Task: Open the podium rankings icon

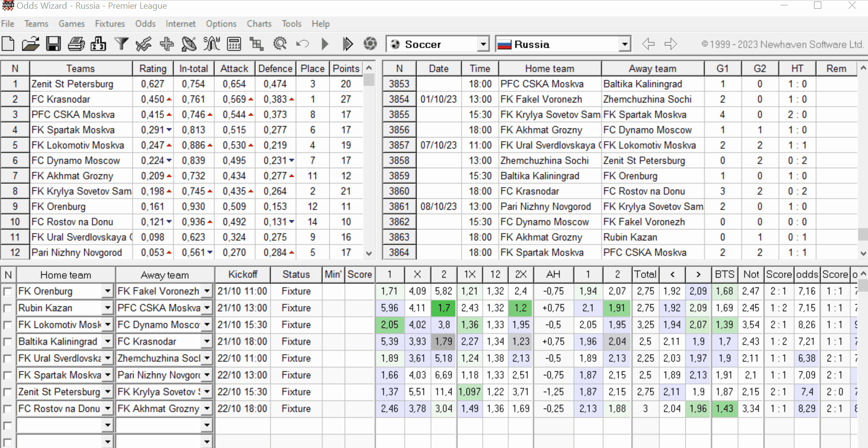Action: click(98, 44)
